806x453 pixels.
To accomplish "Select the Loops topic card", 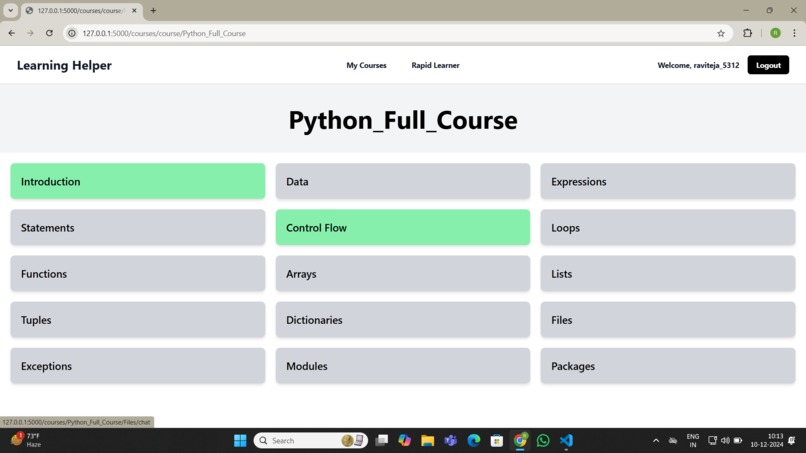I will [668, 227].
